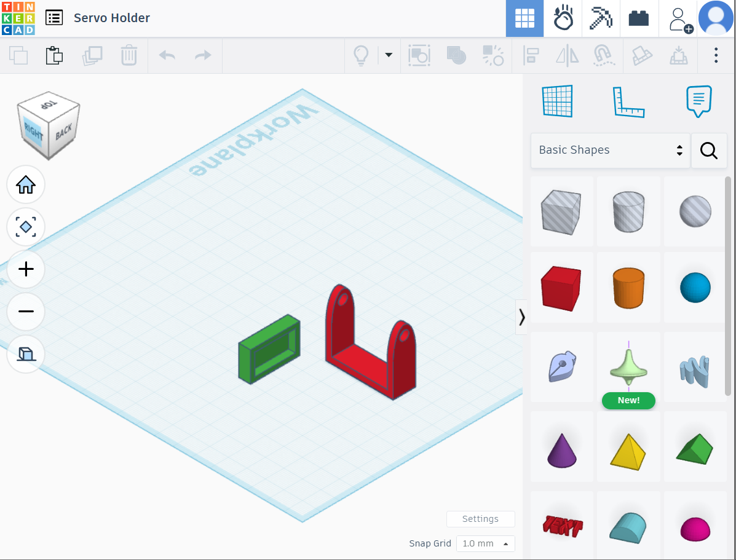Viewport: 736px width, 560px height.
Task: Click the view cube's TOP face
Action: [x=49, y=105]
